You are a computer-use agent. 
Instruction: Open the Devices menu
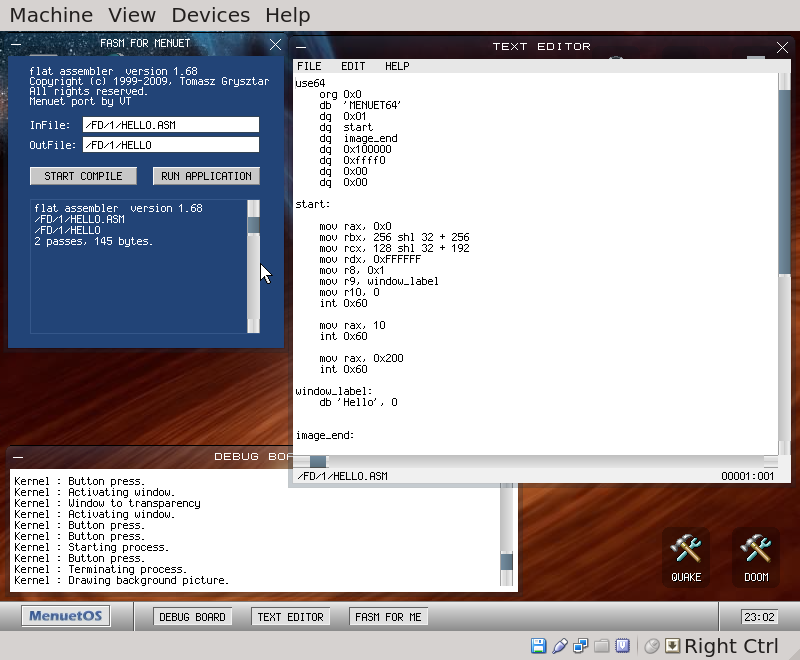[211, 15]
